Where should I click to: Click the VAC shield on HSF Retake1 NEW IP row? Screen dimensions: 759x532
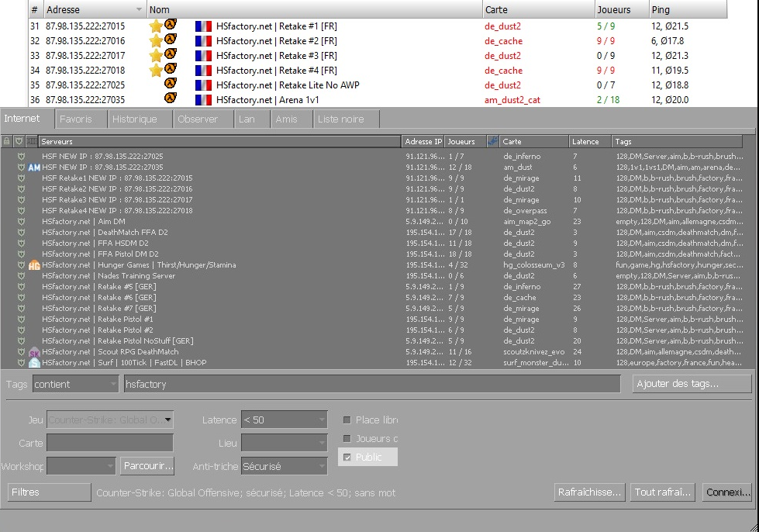[21, 178]
